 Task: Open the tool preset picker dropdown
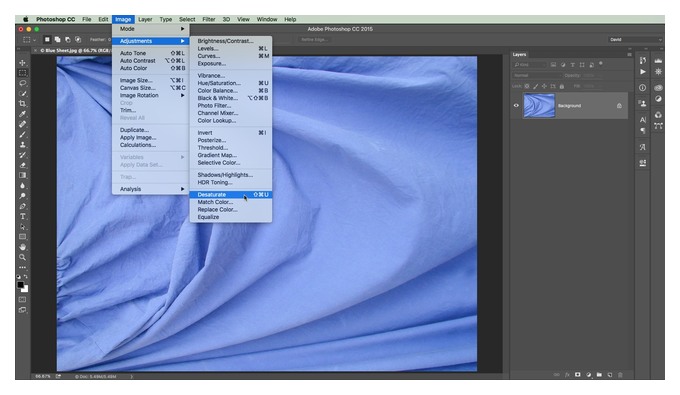[x=29, y=39]
